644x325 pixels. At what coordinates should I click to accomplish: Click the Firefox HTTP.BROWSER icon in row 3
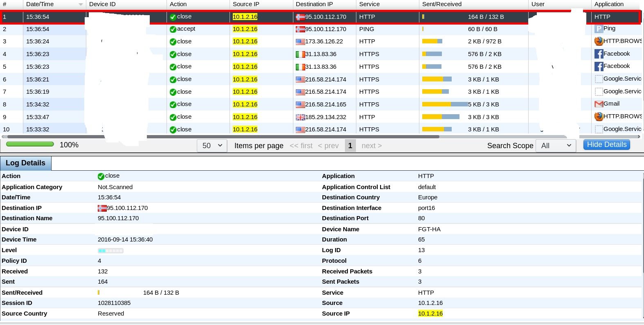coord(599,41)
